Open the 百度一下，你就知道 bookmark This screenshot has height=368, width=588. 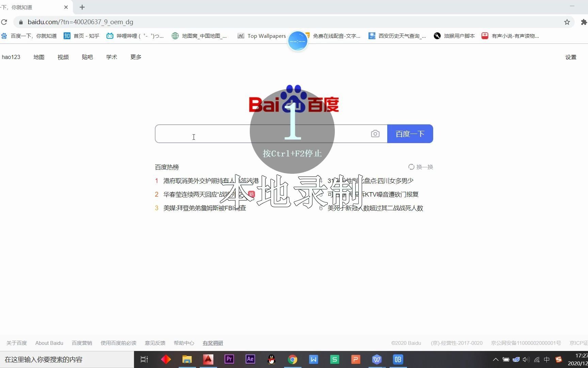[x=29, y=36]
